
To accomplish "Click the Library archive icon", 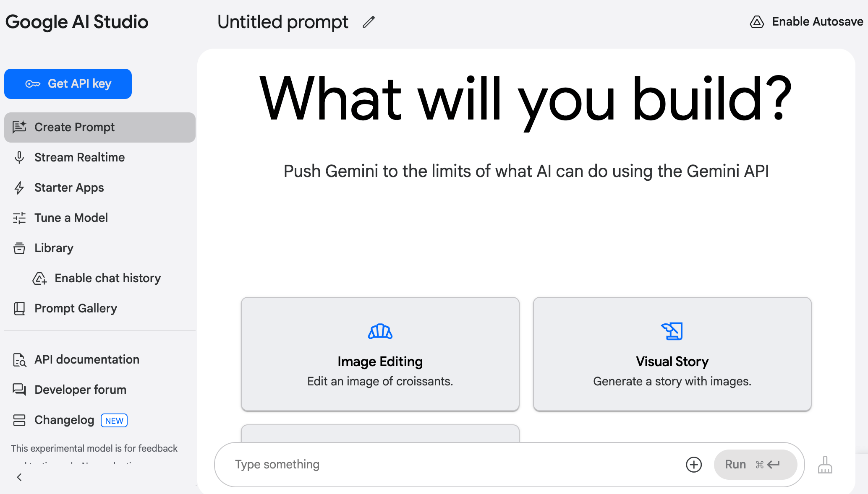I will 19,248.
